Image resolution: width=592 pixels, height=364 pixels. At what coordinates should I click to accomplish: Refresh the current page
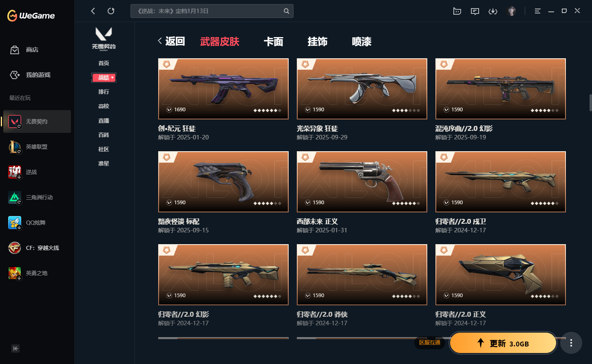click(111, 11)
